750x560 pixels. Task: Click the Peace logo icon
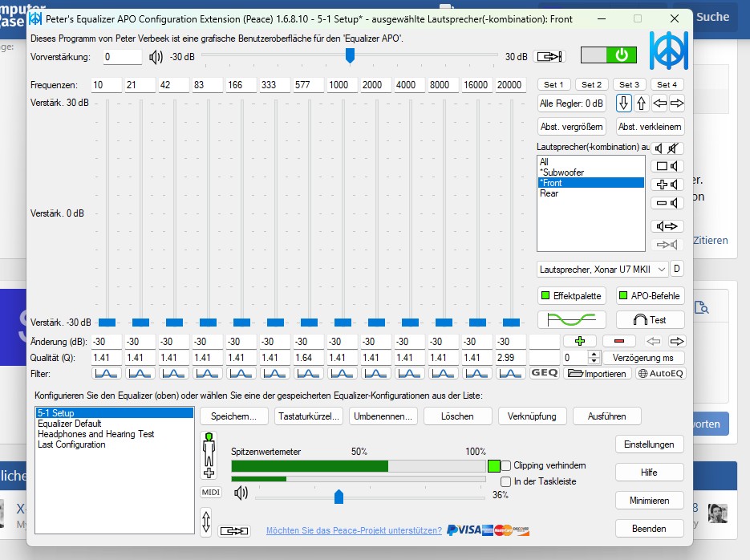tap(668, 51)
